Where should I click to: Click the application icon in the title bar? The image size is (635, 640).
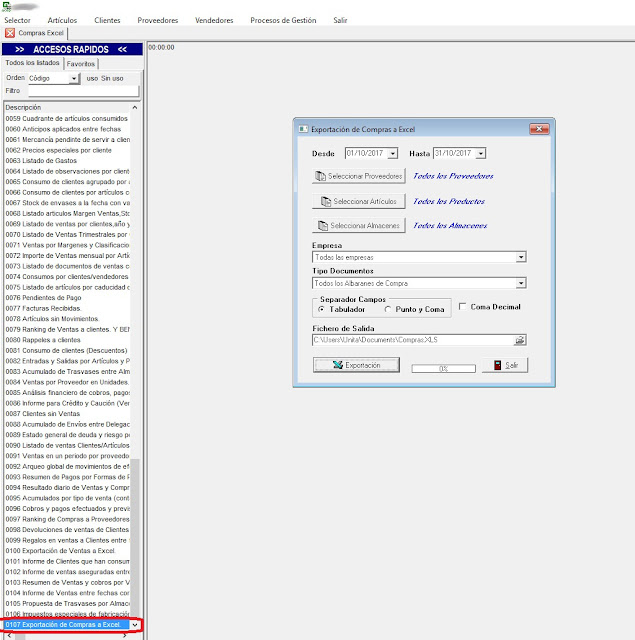[7, 7]
